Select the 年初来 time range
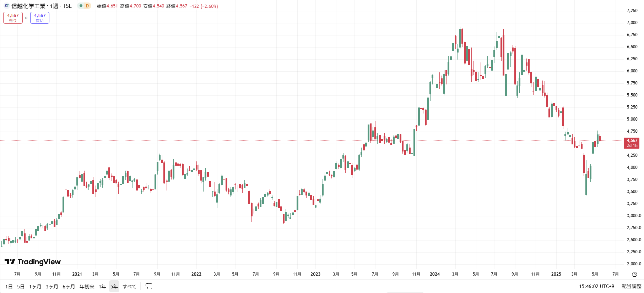This screenshot has width=644, height=293. click(87, 287)
